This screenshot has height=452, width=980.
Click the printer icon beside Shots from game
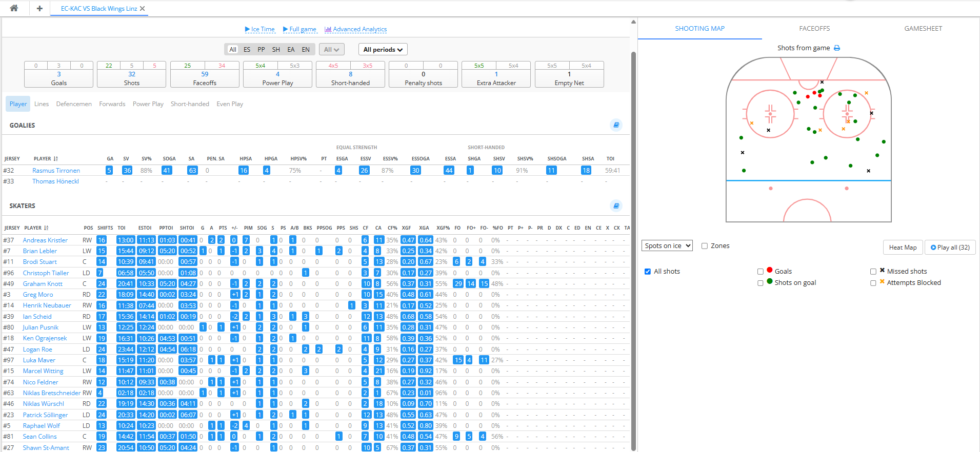pos(837,48)
